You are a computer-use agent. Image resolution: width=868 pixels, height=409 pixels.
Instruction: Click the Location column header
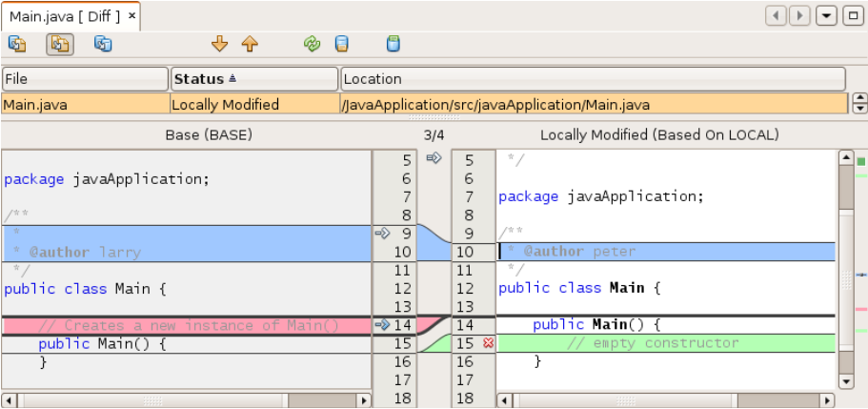593,79
